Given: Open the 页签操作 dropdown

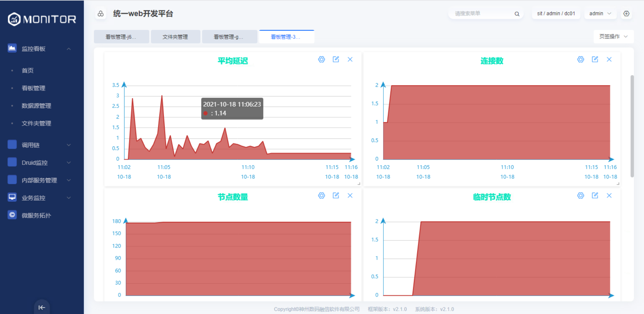Looking at the screenshot, I should [x=613, y=37].
